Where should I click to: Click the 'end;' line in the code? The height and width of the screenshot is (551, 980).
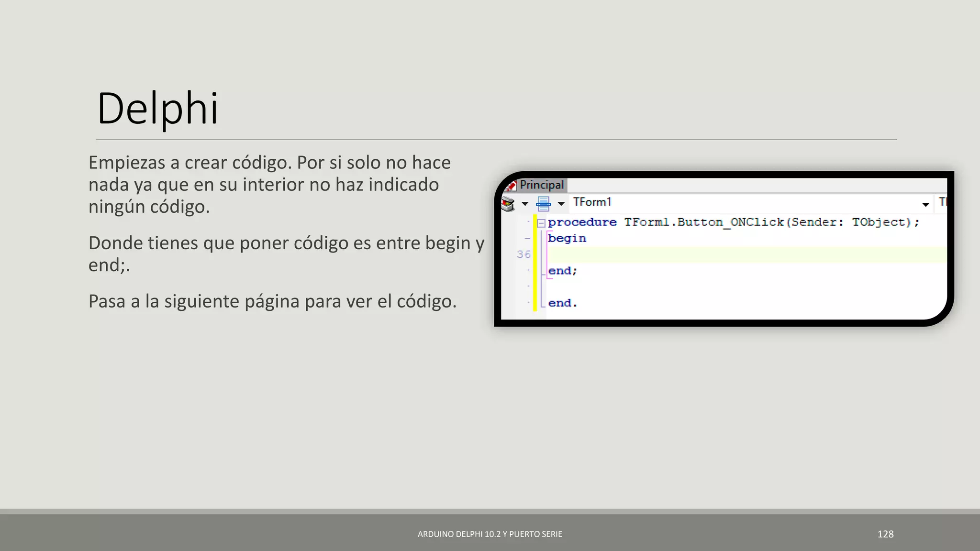coord(563,271)
